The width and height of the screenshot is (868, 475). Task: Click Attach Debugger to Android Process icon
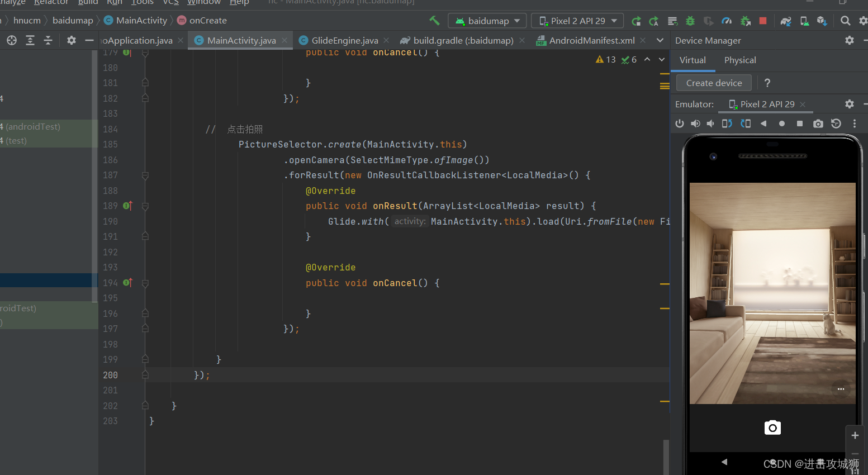(x=745, y=21)
